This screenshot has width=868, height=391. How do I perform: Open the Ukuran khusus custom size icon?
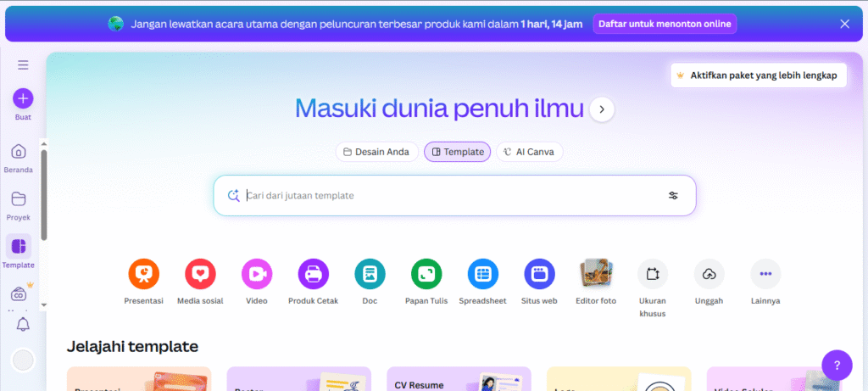(653, 274)
